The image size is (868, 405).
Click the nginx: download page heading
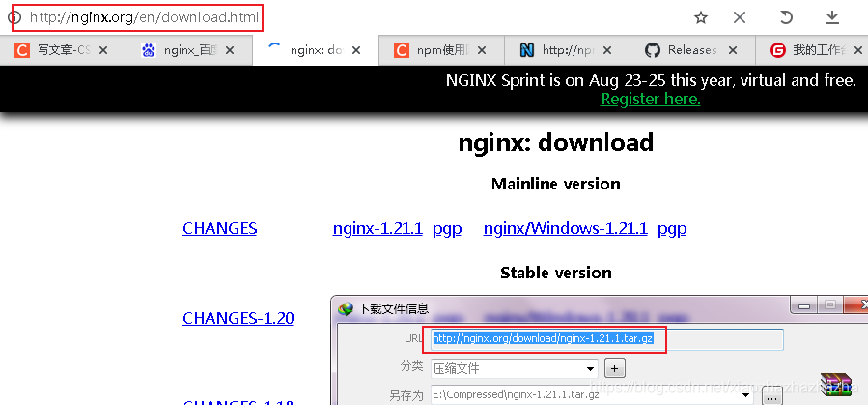click(x=556, y=143)
